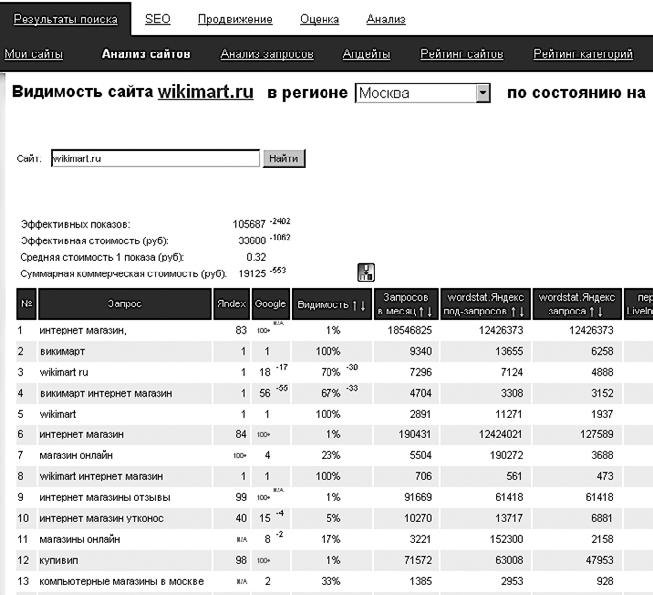The width and height of the screenshot is (653, 595).
Task: Sort Видимость column descending with down arrow
Action: 361,304
